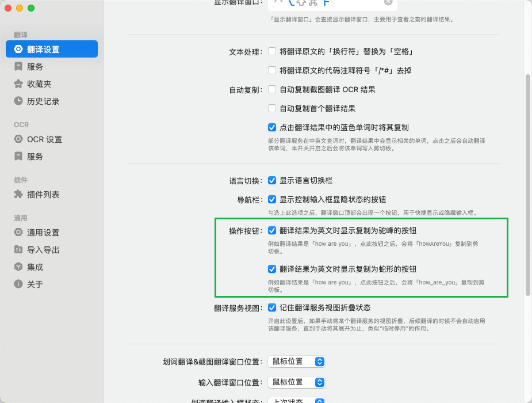Screen dimensions: 532x403
Task: Click the 翻译服务视图: label
Action: [239, 308]
